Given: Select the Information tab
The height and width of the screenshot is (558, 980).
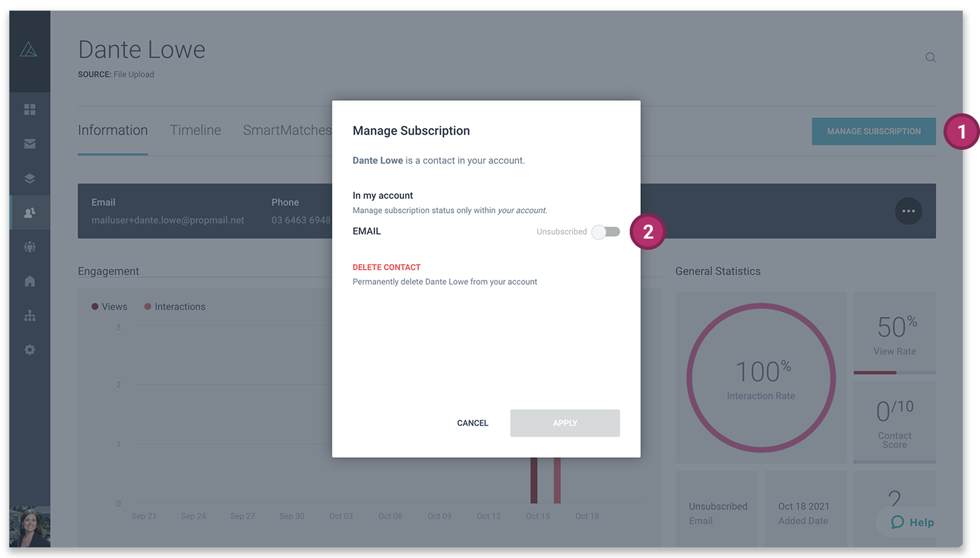Looking at the screenshot, I should (x=113, y=130).
